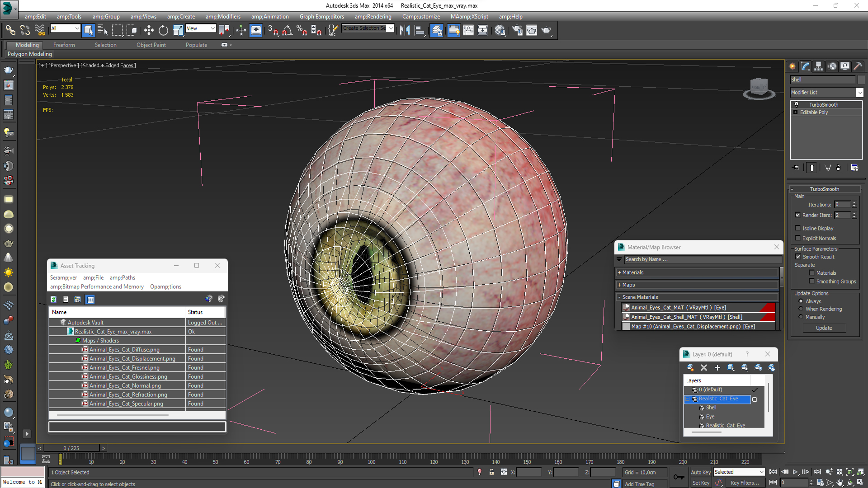Open the Bitmap Performance and Memory menu
Screen dimensions: 868x488
(x=97, y=286)
